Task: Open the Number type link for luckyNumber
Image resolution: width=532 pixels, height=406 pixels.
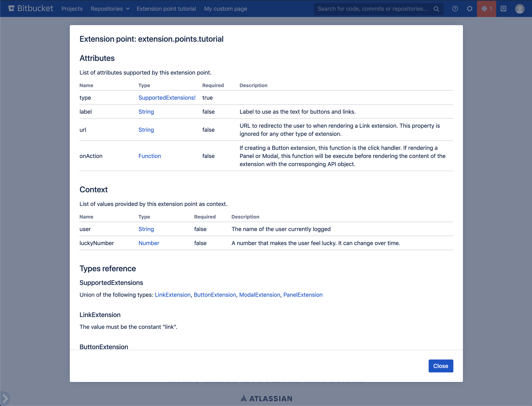Action: [x=149, y=243]
